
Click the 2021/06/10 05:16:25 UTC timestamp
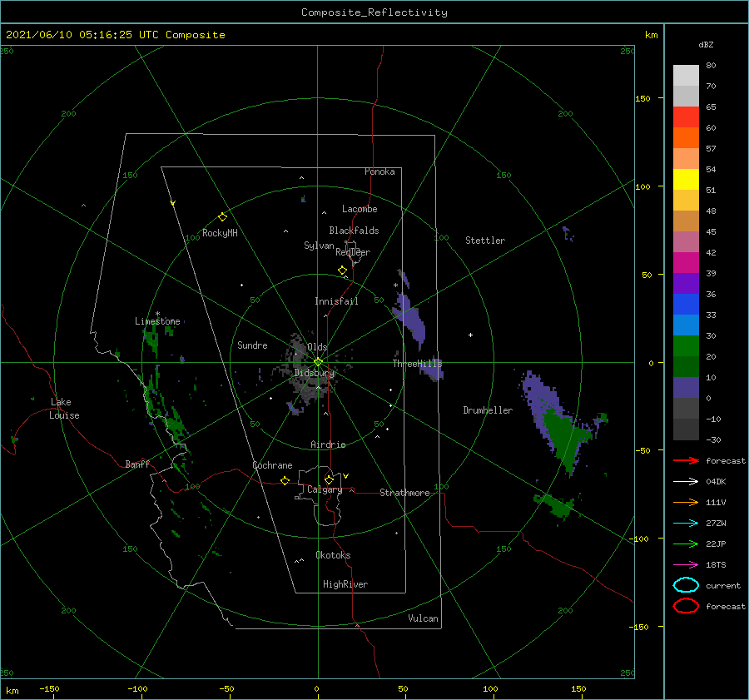pos(83,35)
